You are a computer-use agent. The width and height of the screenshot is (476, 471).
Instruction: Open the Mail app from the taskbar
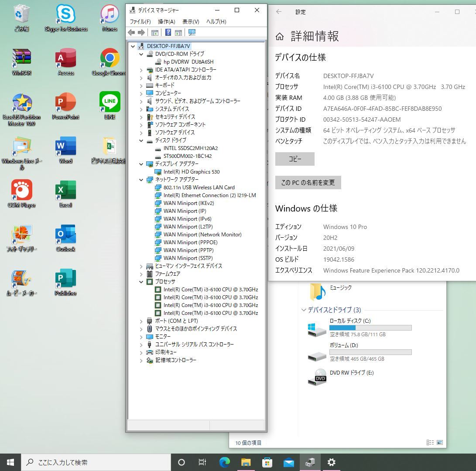coord(289,462)
